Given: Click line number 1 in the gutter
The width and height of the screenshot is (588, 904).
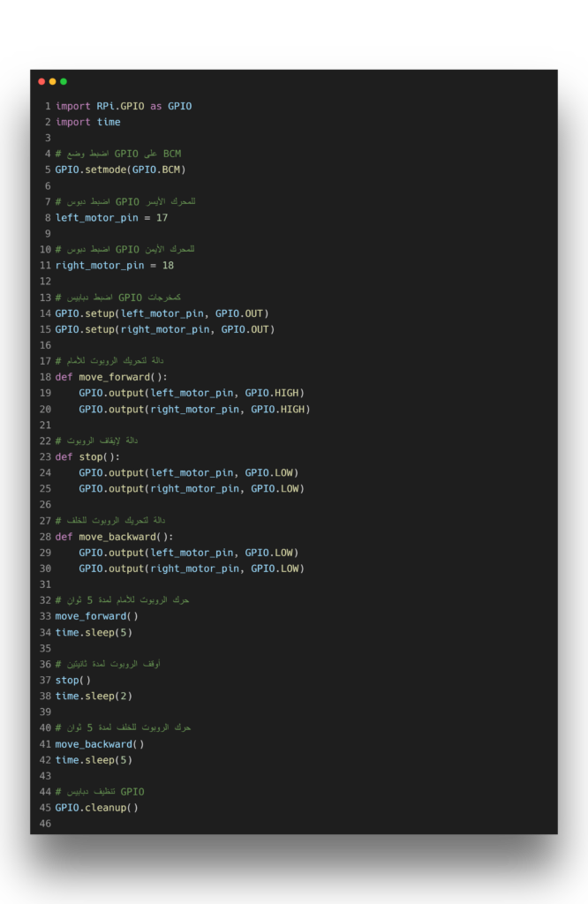Looking at the screenshot, I should (48, 106).
